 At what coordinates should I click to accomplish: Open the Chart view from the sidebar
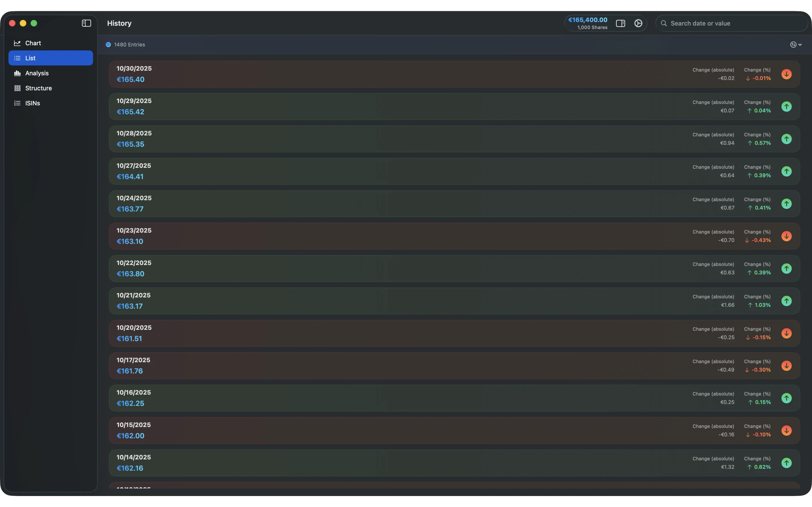(x=33, y=43)
